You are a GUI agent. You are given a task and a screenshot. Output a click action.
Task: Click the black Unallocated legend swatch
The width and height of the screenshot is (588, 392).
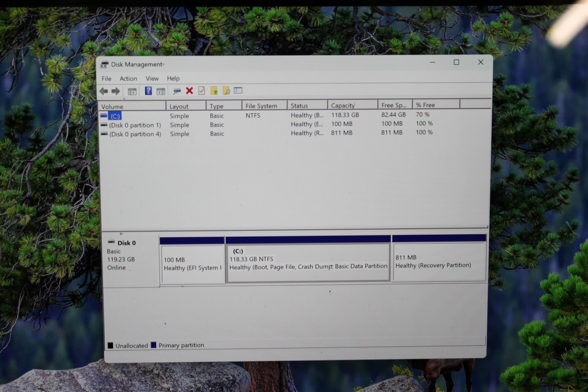tap(110, 345)
